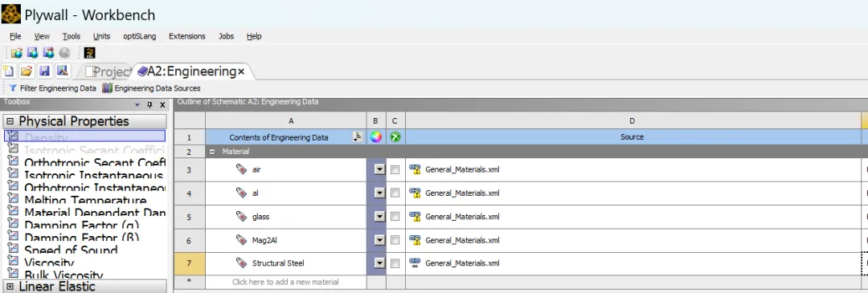Image resolution: width=868 pixels, height=293 pixels.
Task: Toggle suppression checkbox for al
Action: [x=395, y=193]
